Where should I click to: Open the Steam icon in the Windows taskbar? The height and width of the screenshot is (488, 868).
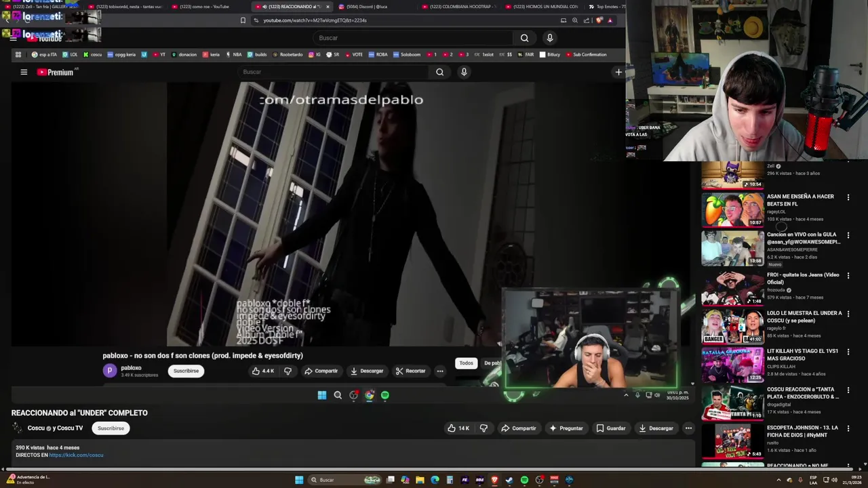pos(509,480)
